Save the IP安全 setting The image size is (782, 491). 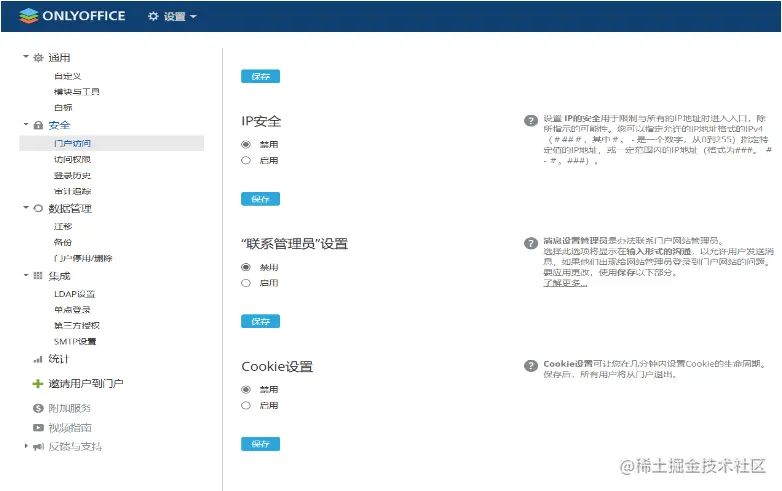pyautogui.click(x=260, y=199)
